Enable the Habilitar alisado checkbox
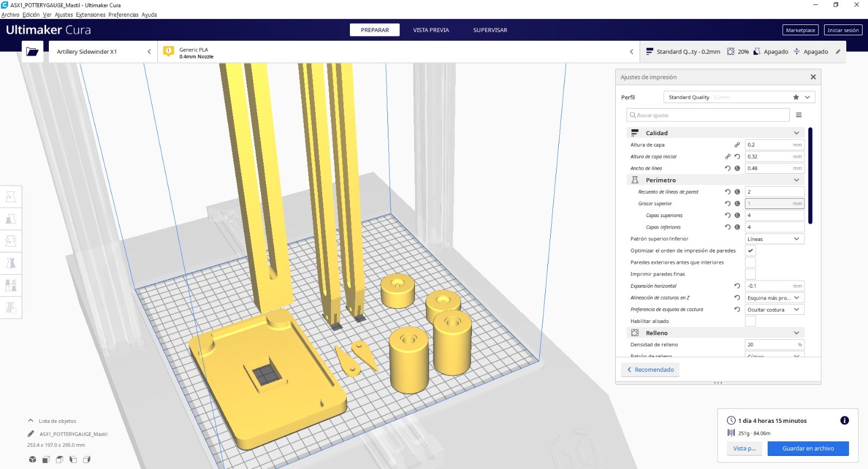Screen dimensions: 868x469 (x=750, y=321)
